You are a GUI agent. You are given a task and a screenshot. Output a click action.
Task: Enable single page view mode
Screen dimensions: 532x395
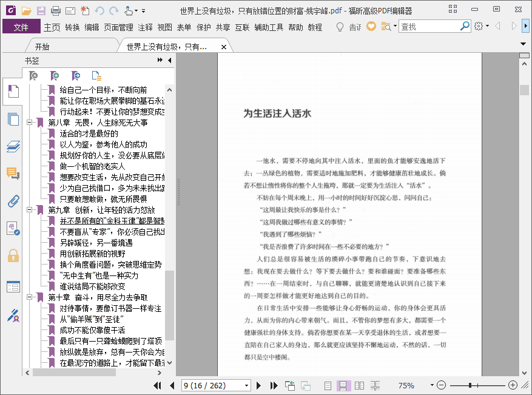(328, 385)
